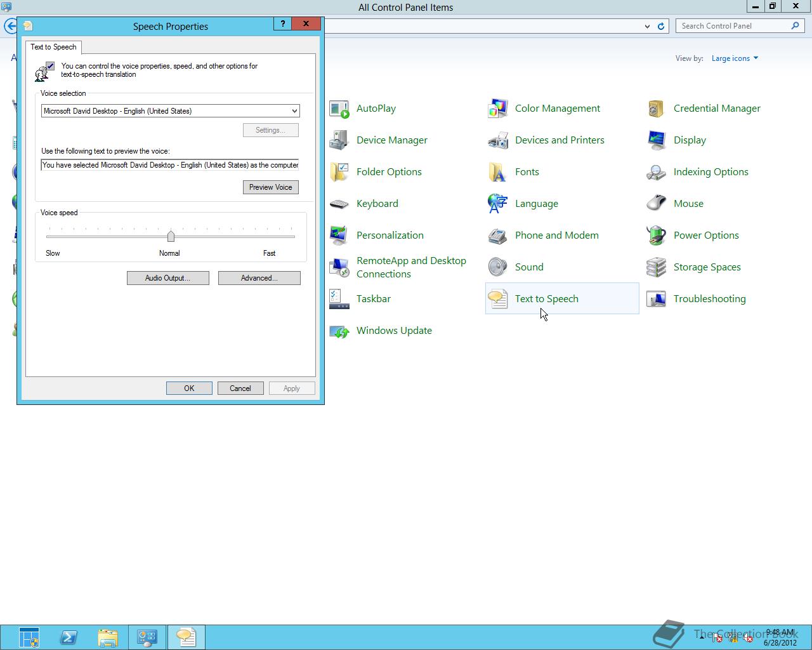Image resolution: width=812 pixels, height=650 pixels.
Task: Open the Credential Manager icon
Action: tap(657, 109)
